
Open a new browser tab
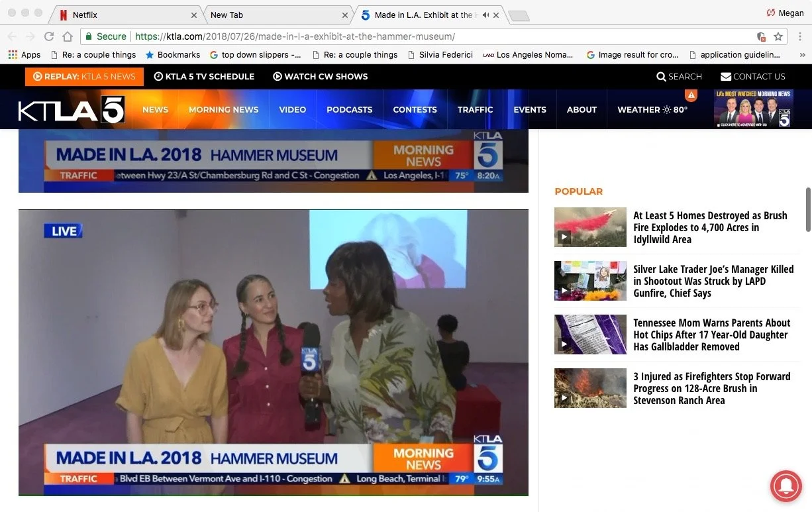pyautogui.click(x=519, y=16)
